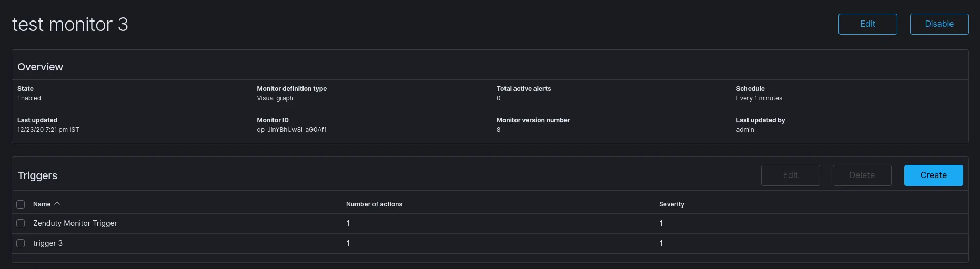Click the sort arrow next to Name
980x269 pixels.
57,204
